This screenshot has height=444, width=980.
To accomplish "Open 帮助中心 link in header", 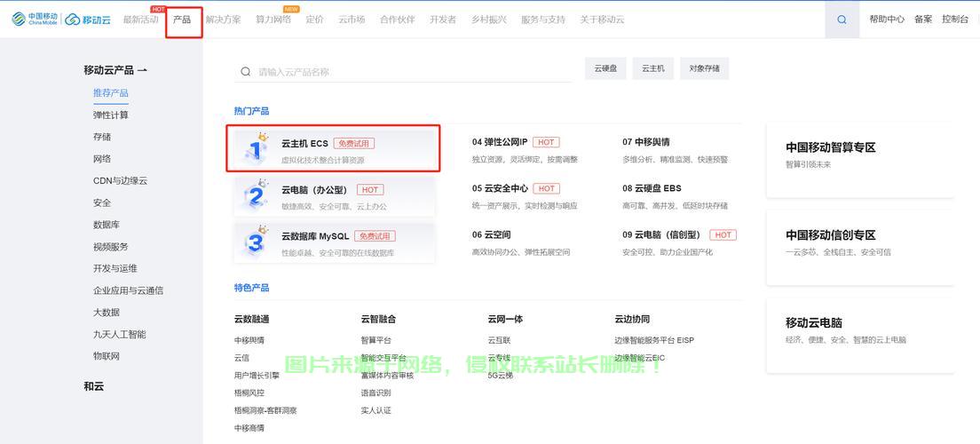I will coord(887,20).
